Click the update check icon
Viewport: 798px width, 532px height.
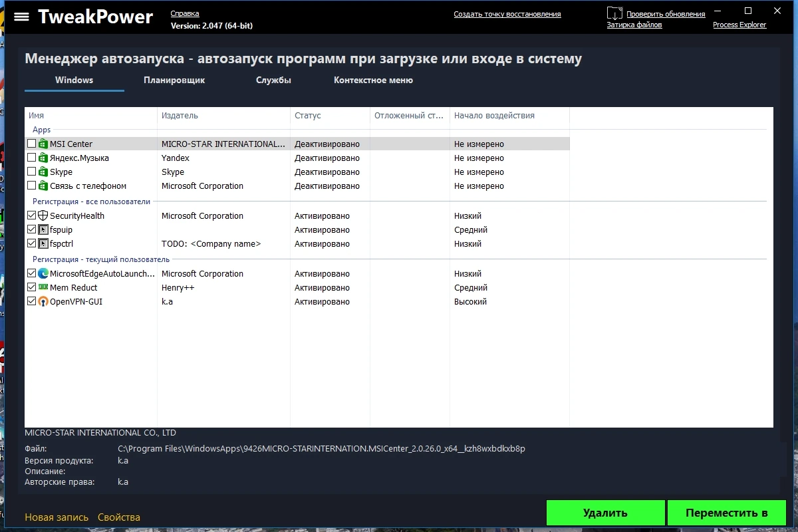[x=614, y=13]
